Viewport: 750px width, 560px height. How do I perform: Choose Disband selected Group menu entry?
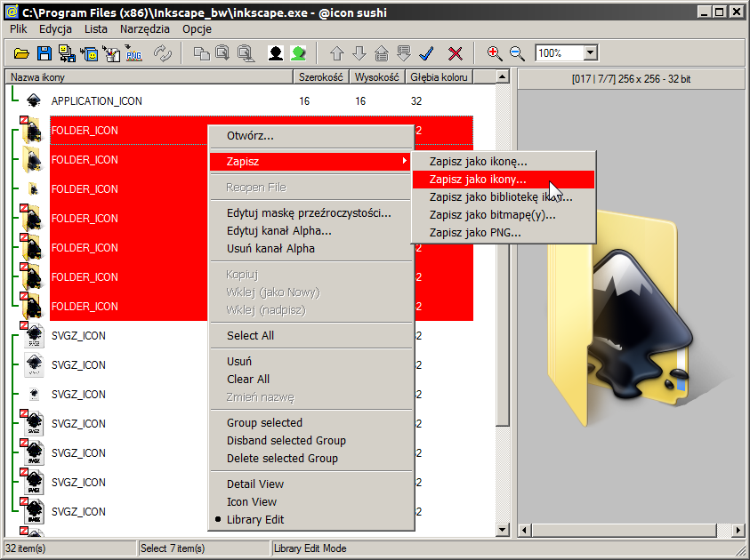(311, 441)
